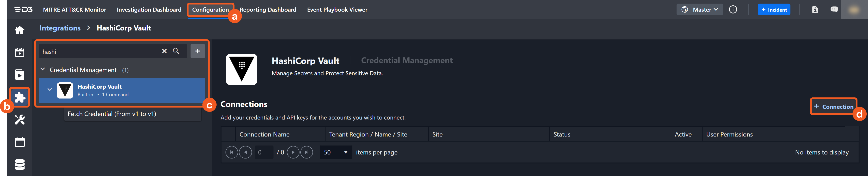Viewport: 868px width, 176px height.
Task: Open the database icon in sidebar
Action: 20,165
